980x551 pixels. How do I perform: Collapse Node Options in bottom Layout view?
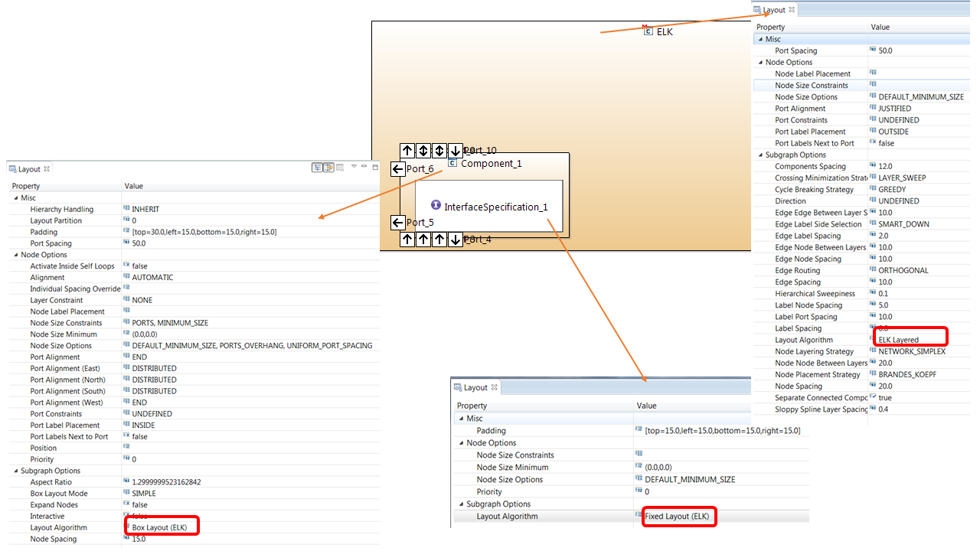[x=461, y=443]
